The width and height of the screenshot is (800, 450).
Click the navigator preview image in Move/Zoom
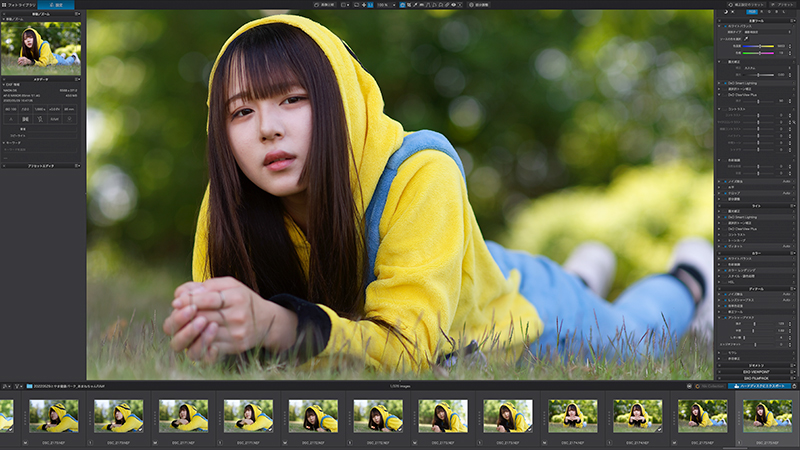41,48
